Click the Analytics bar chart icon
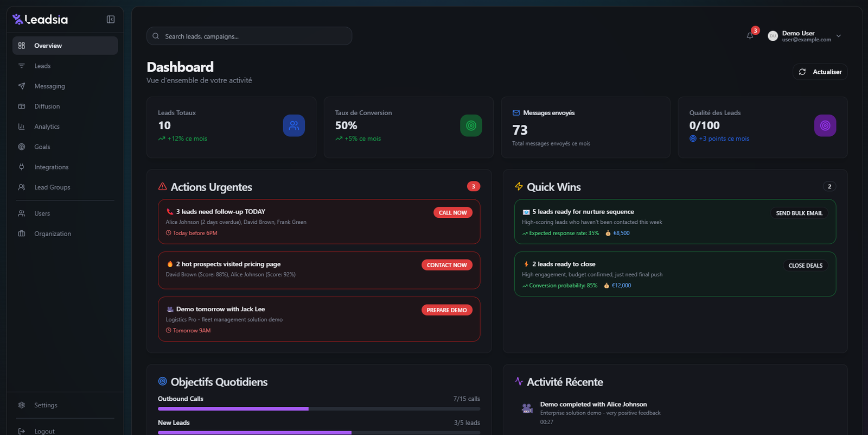The image size is (868, 435). [22, 127]
